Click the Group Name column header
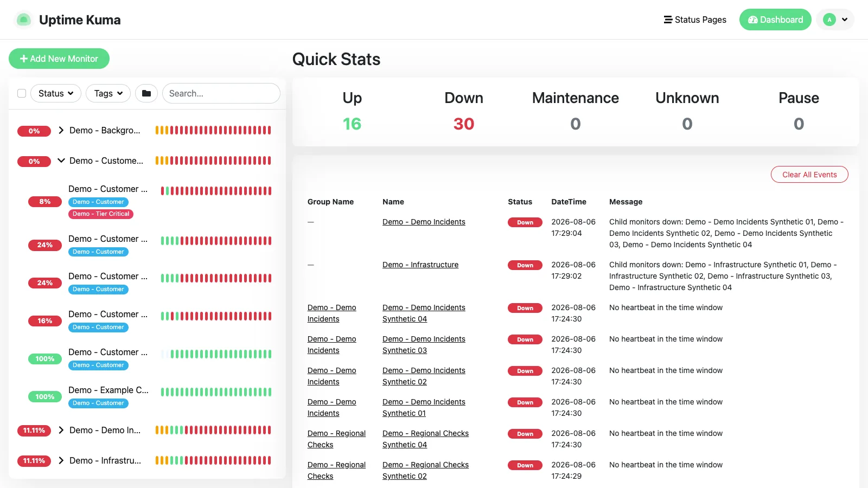 [330, 202]
